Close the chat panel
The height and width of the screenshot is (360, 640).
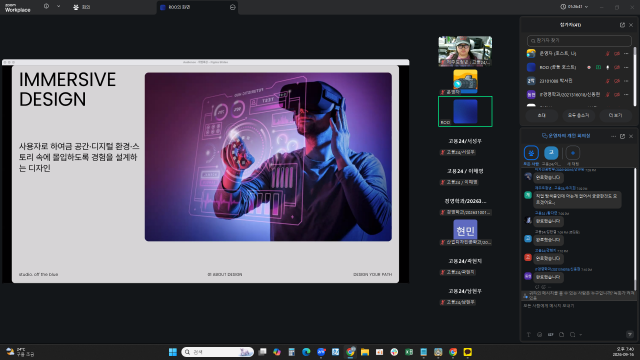tap(631, 136)
